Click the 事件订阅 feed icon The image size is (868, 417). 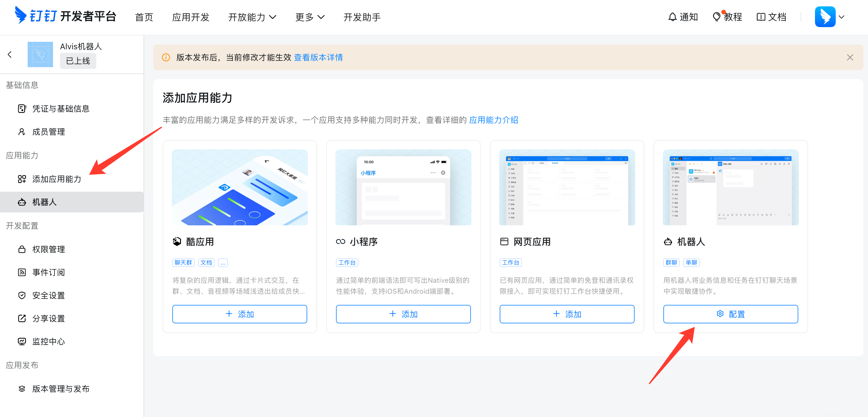(x=22, y=272)
